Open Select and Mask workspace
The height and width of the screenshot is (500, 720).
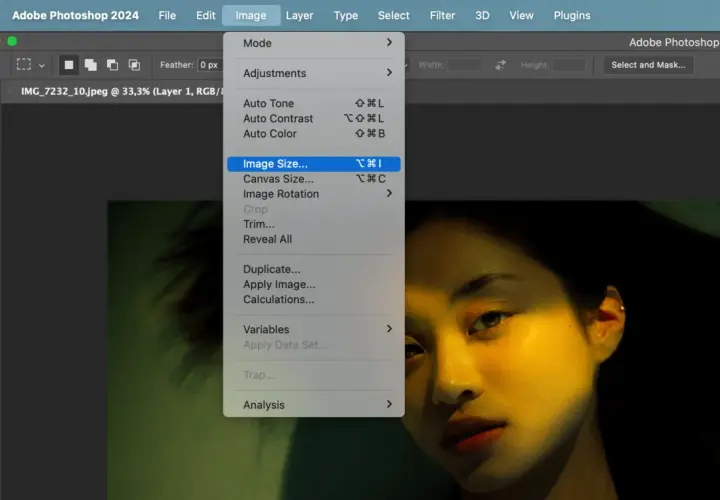pyautogui.click(x=648, y=65)
